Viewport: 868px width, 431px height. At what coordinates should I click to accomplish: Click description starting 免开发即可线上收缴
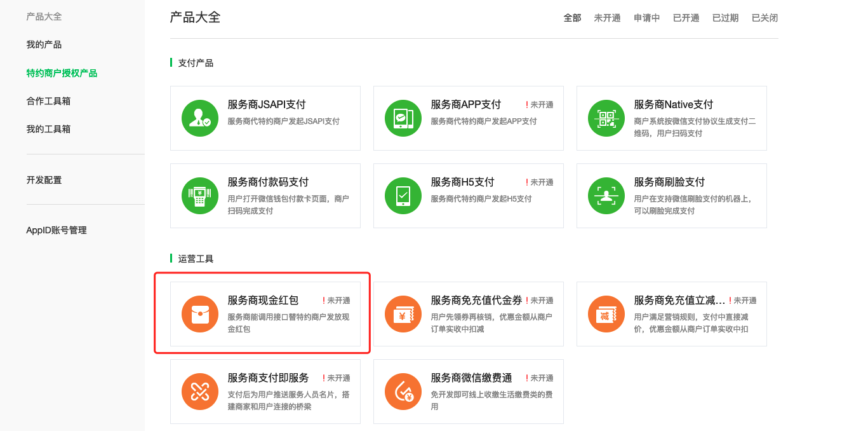(491, 400)
